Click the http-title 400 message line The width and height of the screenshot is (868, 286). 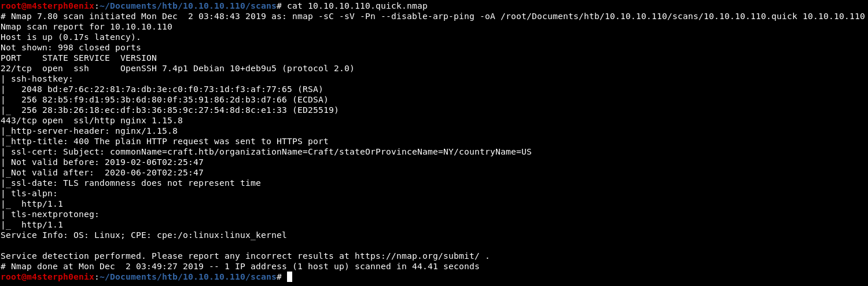164,141
